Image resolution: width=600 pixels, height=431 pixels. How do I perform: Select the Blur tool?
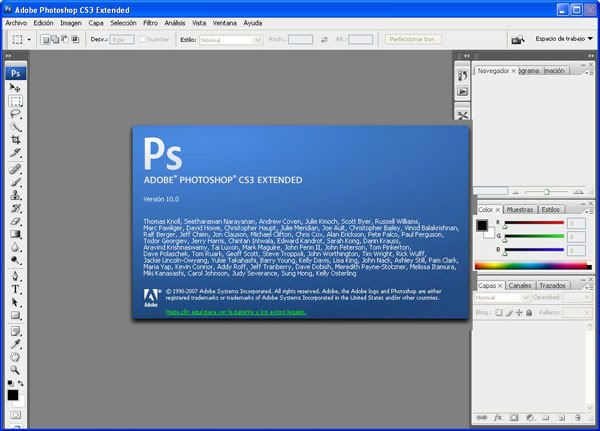pos(15,247)
